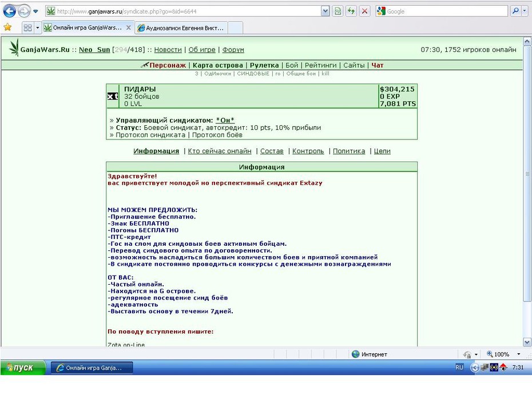Click the zoom level 100% button

(x=498, y=354)
